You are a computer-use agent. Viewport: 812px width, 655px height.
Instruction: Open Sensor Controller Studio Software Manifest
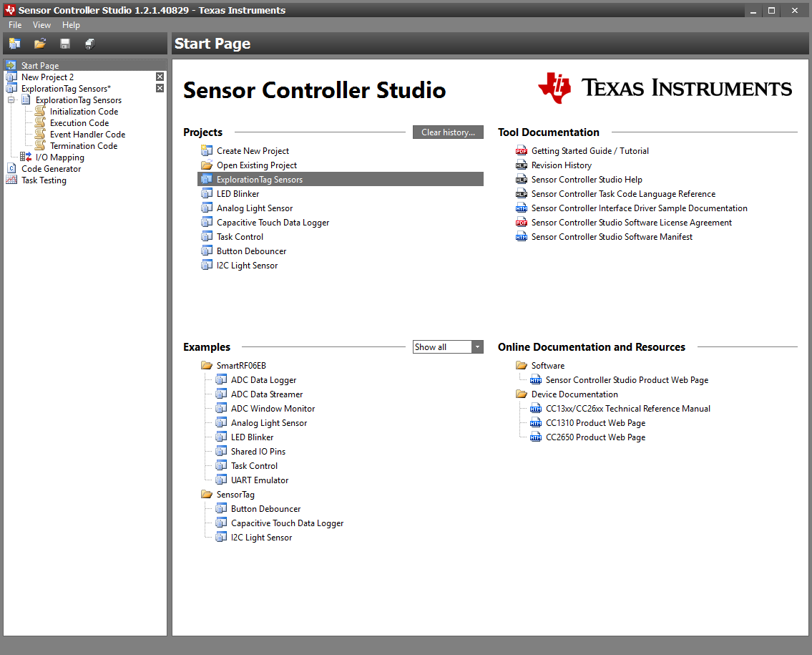[x=612, y=237]
